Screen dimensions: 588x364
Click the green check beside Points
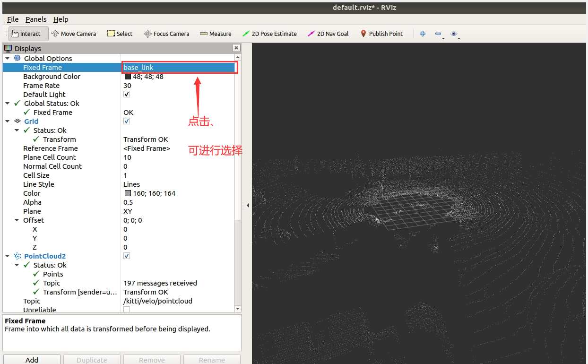36,274
